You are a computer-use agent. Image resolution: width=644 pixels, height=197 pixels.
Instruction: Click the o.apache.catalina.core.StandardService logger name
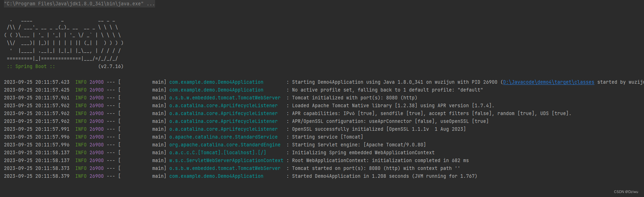coord(224,137)
